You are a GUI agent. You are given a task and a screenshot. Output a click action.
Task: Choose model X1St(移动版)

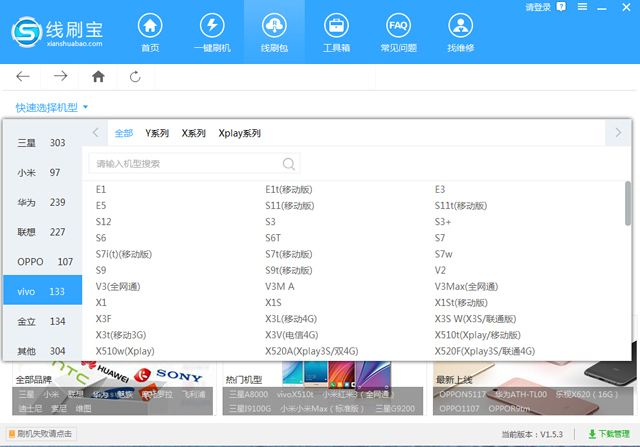point(461,303)
